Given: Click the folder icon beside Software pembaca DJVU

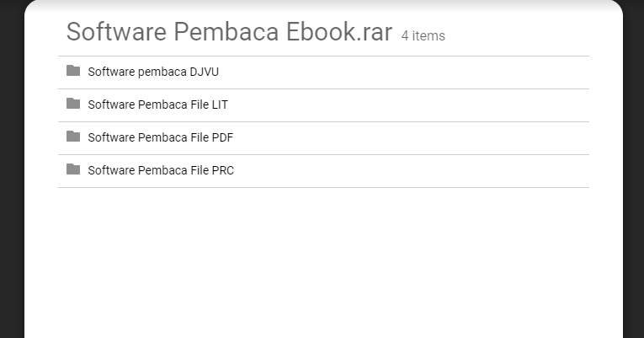Looking at the screenshot, I should pyautogui.click(x=73, y=71).
